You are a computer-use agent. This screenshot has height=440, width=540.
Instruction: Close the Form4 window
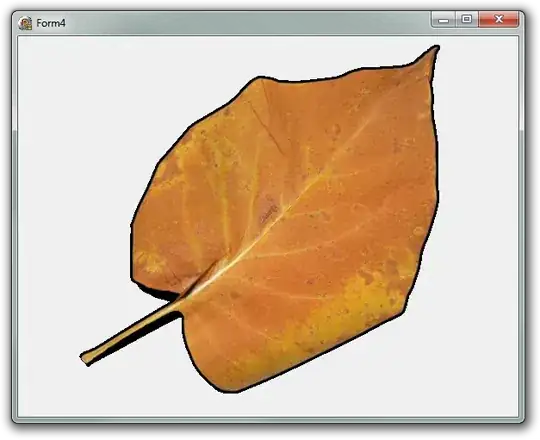(x=499, y=20)
